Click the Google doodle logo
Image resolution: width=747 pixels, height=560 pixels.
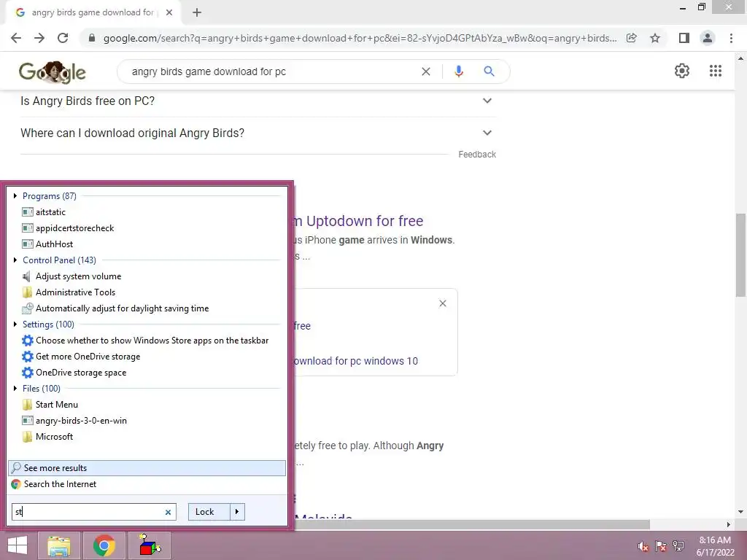click(53, 72)
